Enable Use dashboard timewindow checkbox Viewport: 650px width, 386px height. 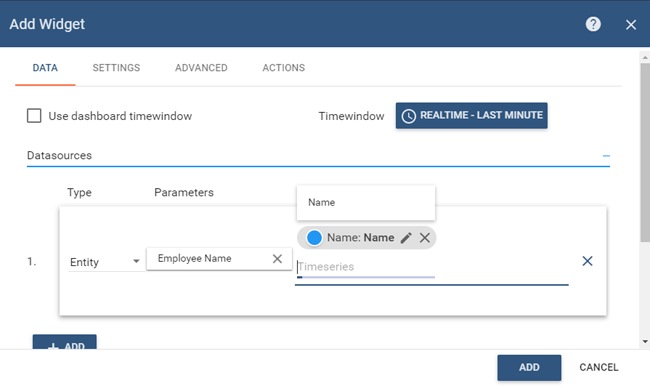(x=34, y=116)
